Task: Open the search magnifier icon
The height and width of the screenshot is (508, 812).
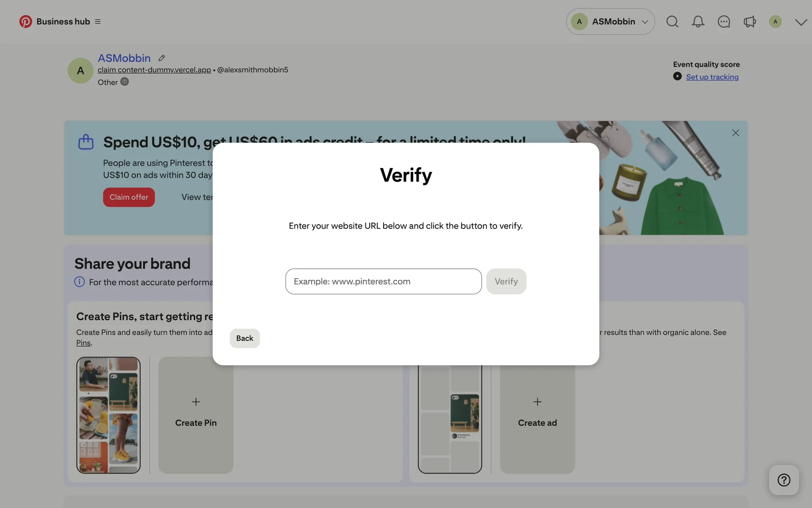Action: [672, 22]
